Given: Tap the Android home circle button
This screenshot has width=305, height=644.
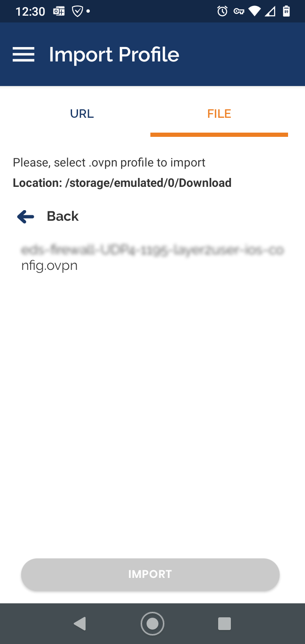Looking at the screenshot, I should [x=152, y=624].
